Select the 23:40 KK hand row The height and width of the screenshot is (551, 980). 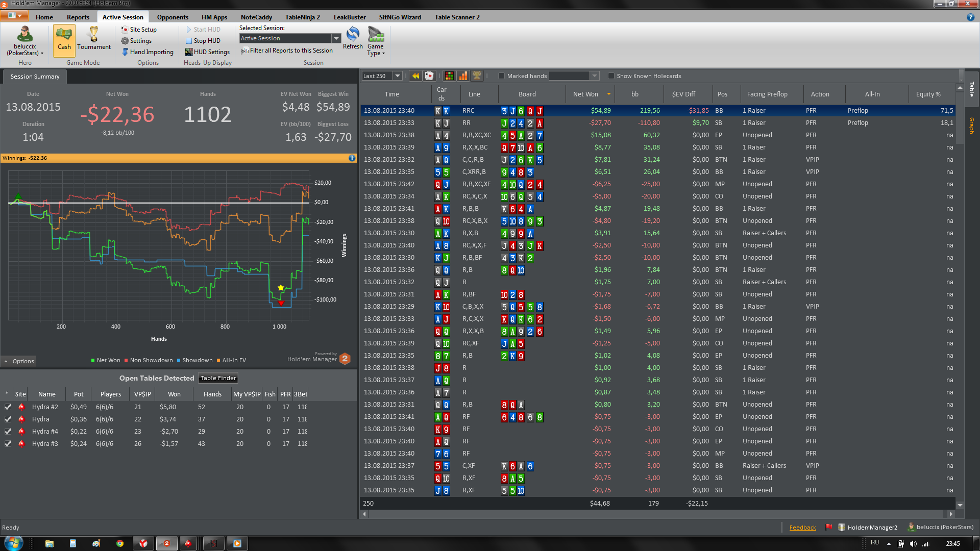(657, 111)
